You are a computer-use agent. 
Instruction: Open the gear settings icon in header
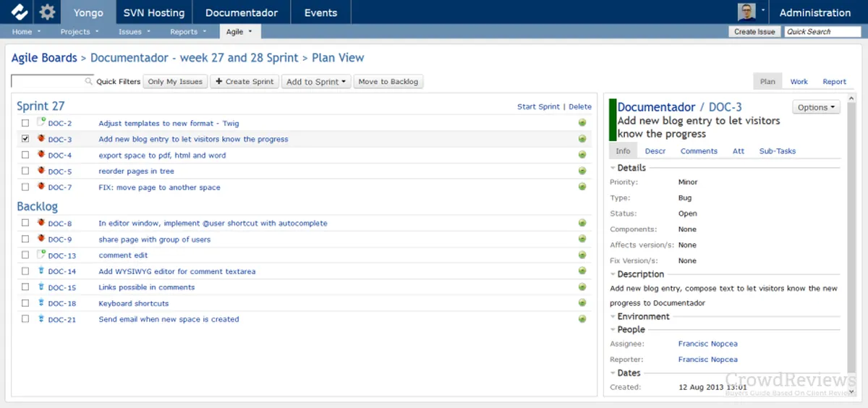tap(47, 12)
